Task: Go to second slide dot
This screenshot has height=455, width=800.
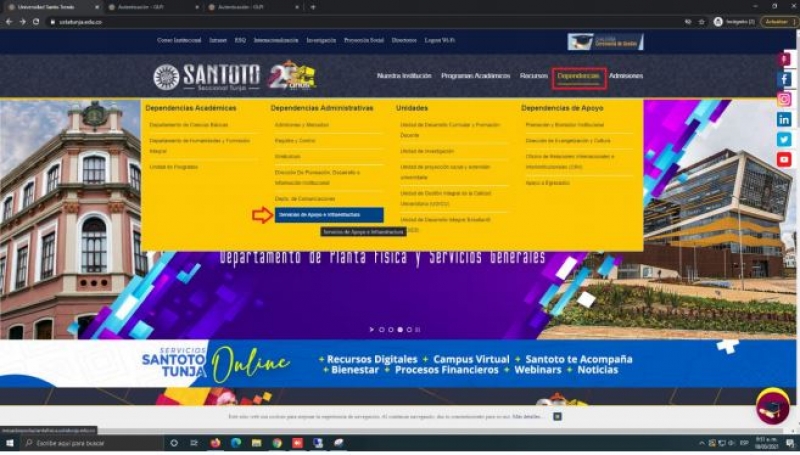Action: pyautogui.click(x=390, y=330)
